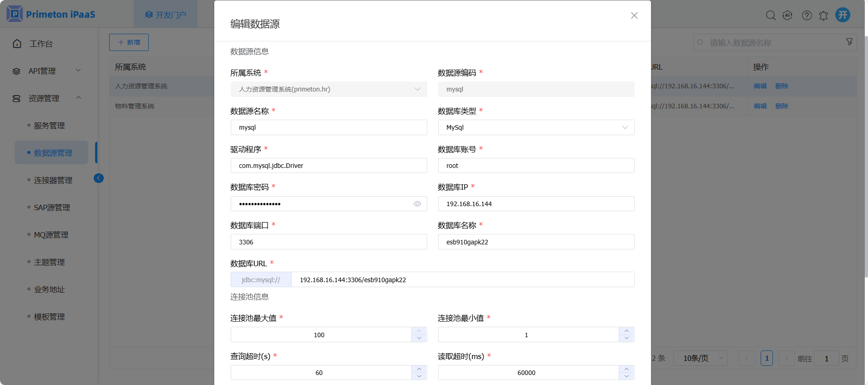The width and height of the screenshot is (868, 385).
Task: Close the 编辑数据源 dialog
Action: [x=634, y=15]
